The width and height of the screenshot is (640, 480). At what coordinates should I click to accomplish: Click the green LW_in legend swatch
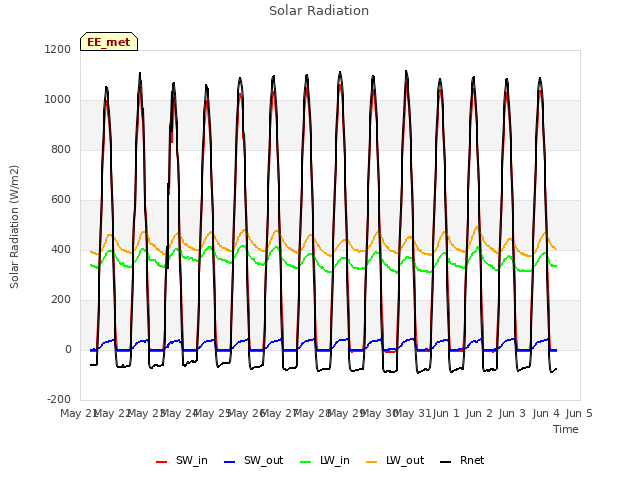point(306,462)
